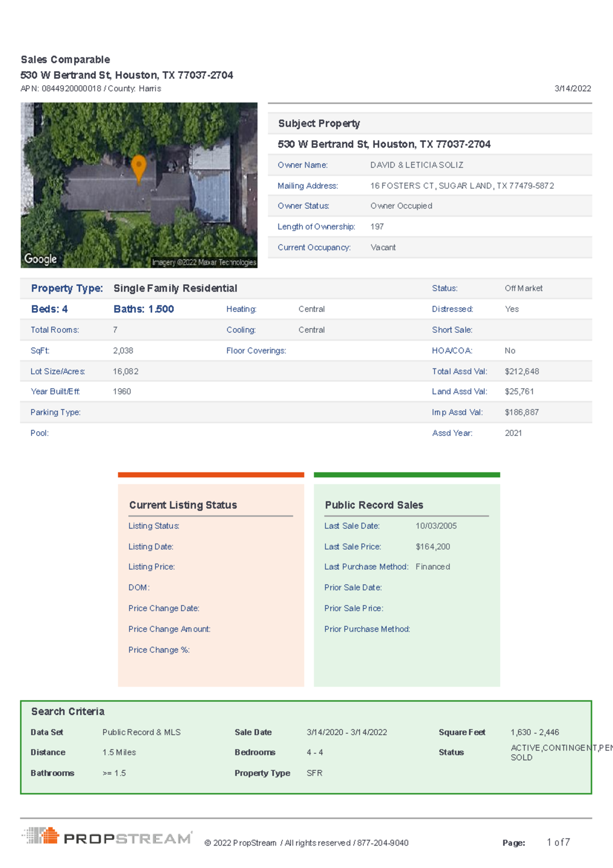Click the PropStream logo in the footer

click(x=107, y=836)
